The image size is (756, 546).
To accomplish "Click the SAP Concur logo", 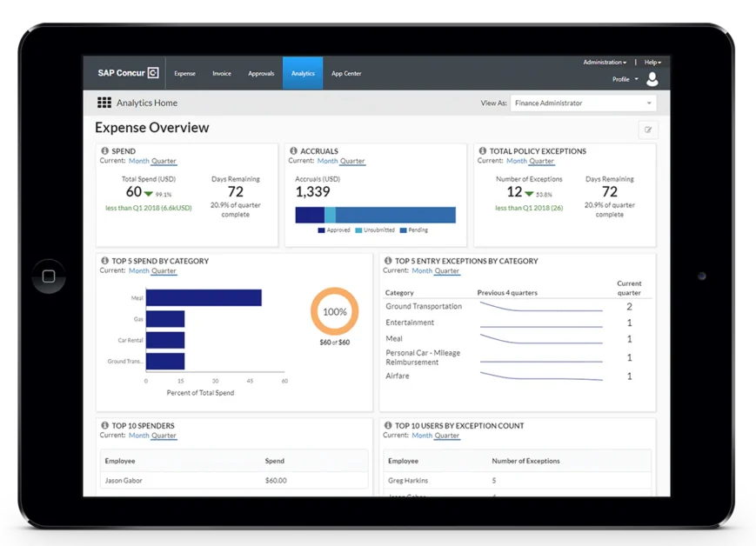I will [128, 73].
